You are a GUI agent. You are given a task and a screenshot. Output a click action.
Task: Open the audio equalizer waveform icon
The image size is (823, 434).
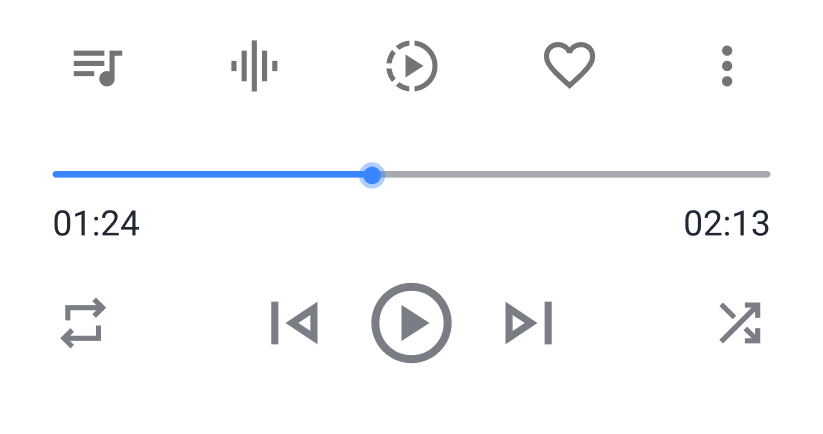(254, 66)
